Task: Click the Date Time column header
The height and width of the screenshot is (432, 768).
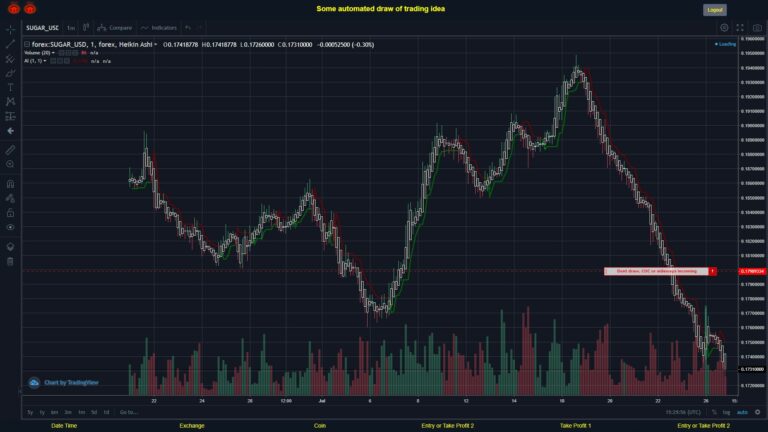Action: pos(64,426)
